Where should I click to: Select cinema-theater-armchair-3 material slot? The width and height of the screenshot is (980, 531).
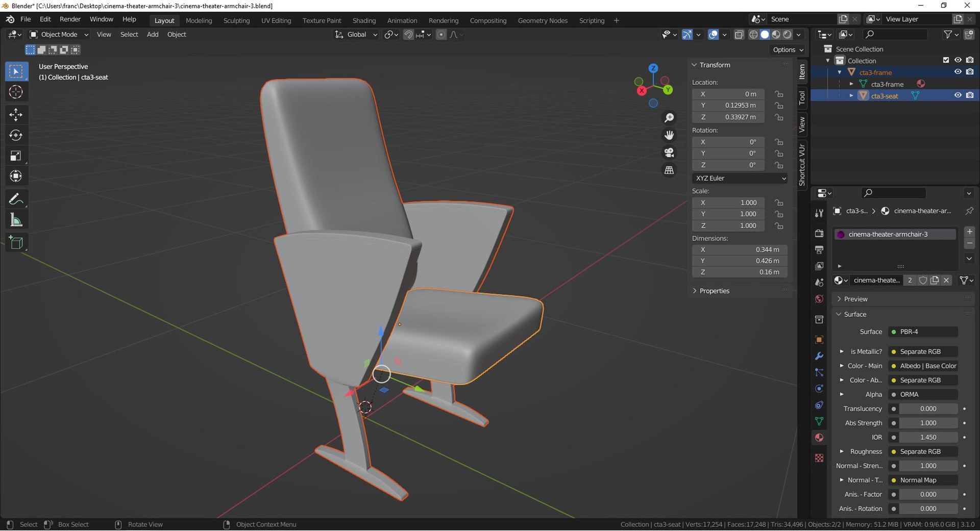tap(894, 234)
